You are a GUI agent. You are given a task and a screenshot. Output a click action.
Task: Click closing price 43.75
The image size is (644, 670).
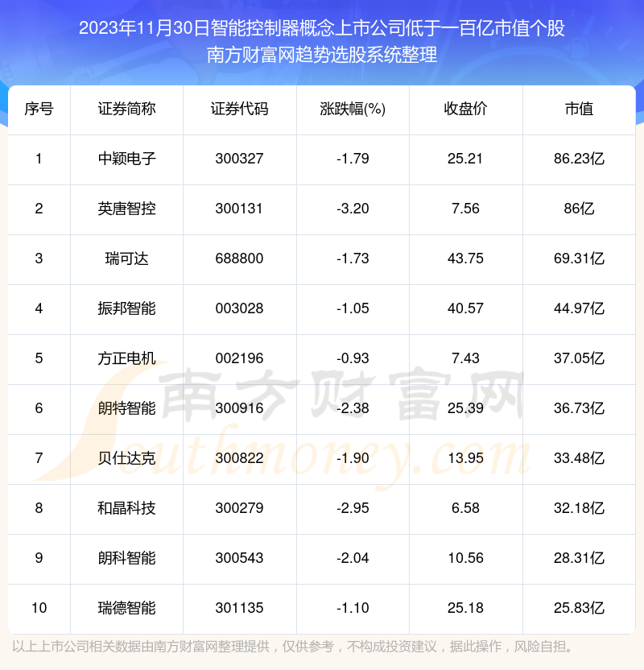tap(465, 259)
